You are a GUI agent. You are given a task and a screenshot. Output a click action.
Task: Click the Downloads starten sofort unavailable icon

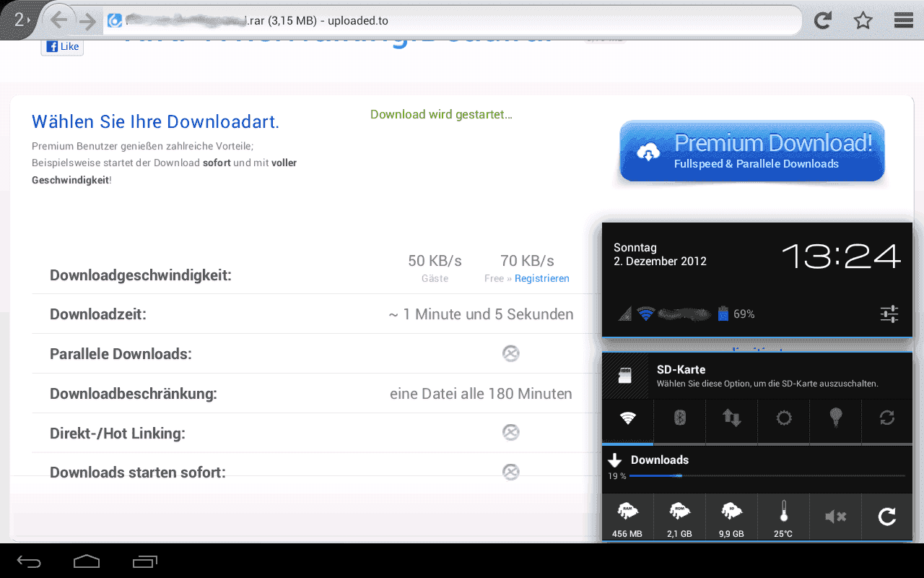[510, 472]
